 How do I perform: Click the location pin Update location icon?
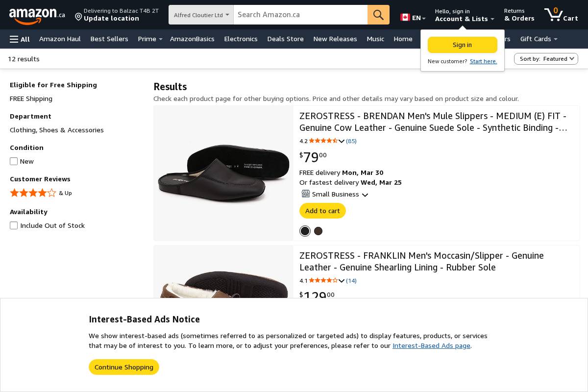coord(78,17)
